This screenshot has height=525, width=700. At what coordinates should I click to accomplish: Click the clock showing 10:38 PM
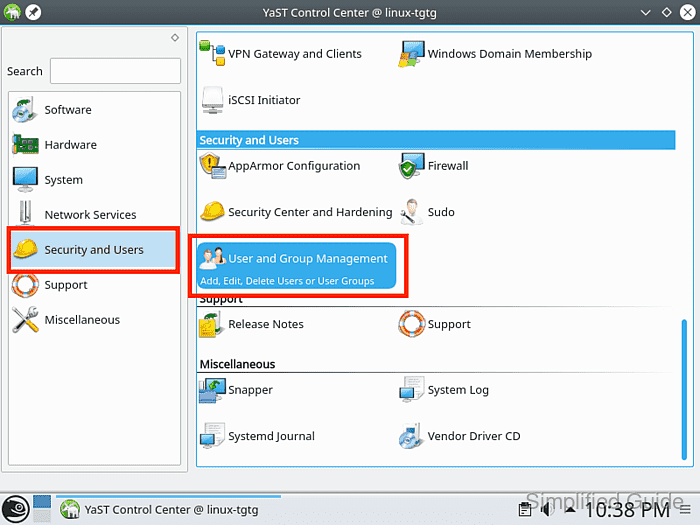[x=627, y=509]
